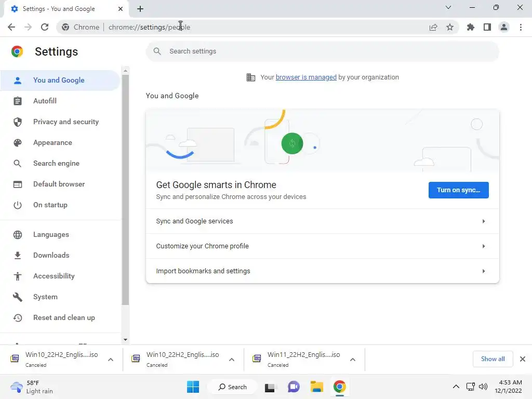Open the Chat app on taskbar
Screen dimensions: 532x399
(x=294, y=387)
